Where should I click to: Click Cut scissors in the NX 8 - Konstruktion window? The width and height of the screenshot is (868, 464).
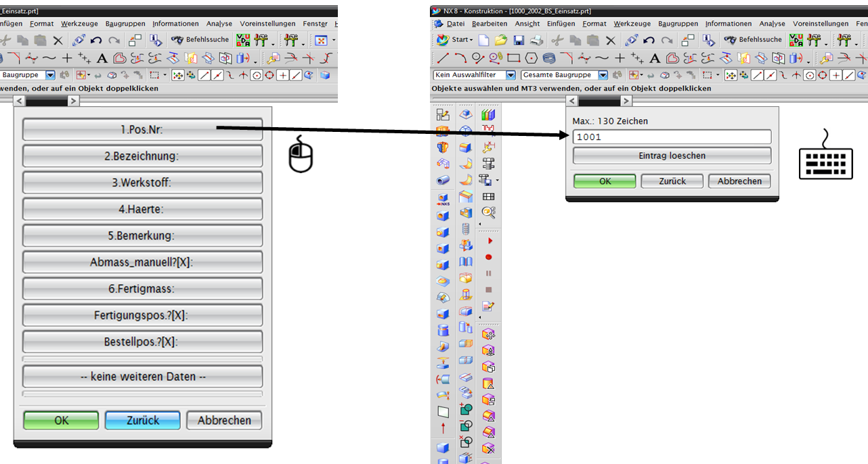(558, 40)
